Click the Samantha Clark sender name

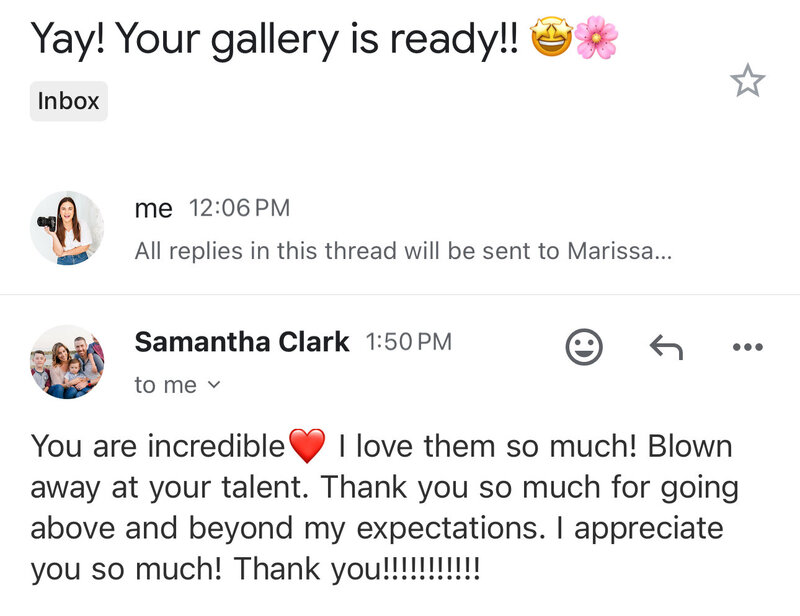pyautogui.click(x=242, y=342)
